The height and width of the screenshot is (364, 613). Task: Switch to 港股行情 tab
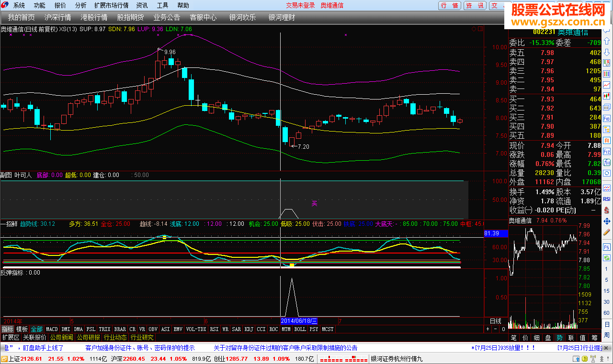(x=94, y=17)
